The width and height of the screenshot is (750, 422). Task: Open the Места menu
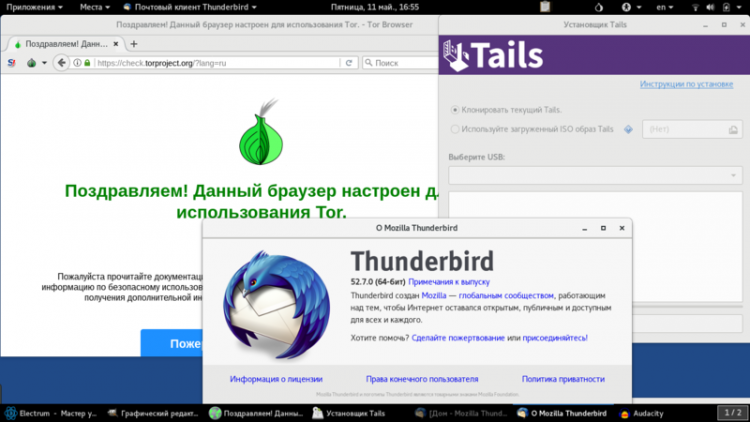click(x=94, y=7)
